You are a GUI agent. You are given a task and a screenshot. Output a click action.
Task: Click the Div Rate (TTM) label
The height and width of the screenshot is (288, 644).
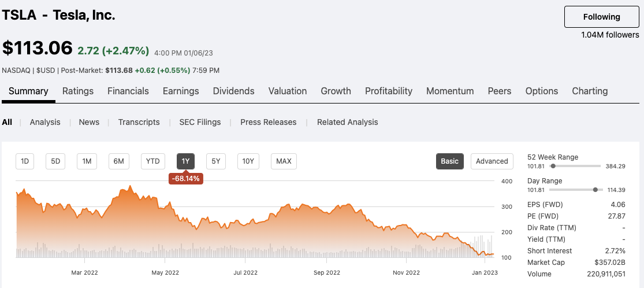pos(552,227)
